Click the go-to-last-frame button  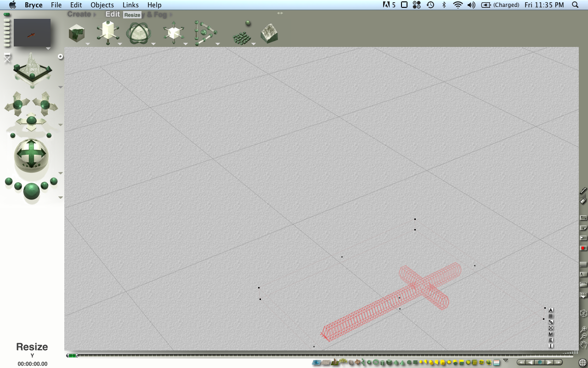558,362
